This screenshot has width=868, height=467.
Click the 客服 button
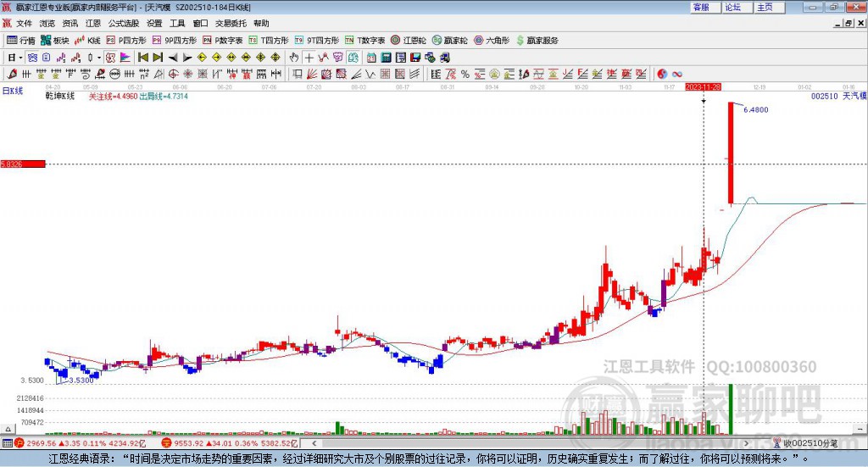(x=704, y=7)
